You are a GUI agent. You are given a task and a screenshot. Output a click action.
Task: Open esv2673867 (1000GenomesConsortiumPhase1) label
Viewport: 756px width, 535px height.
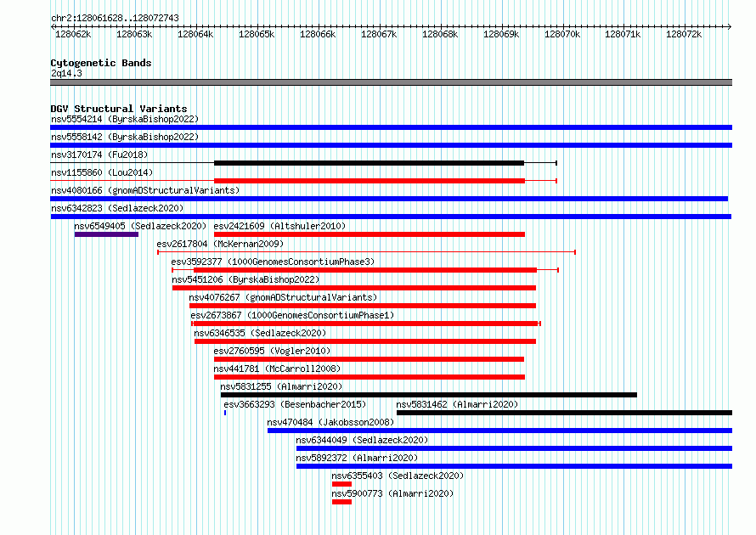[292, 315]
